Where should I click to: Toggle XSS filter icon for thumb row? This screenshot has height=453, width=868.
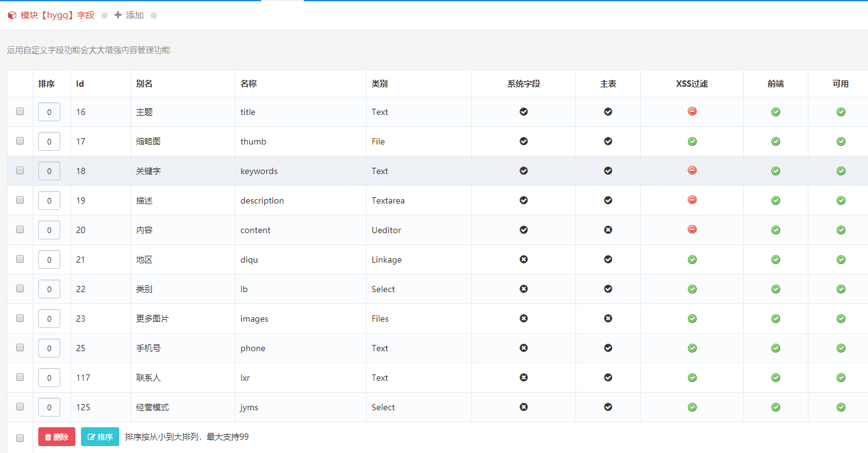pos(692,141)
